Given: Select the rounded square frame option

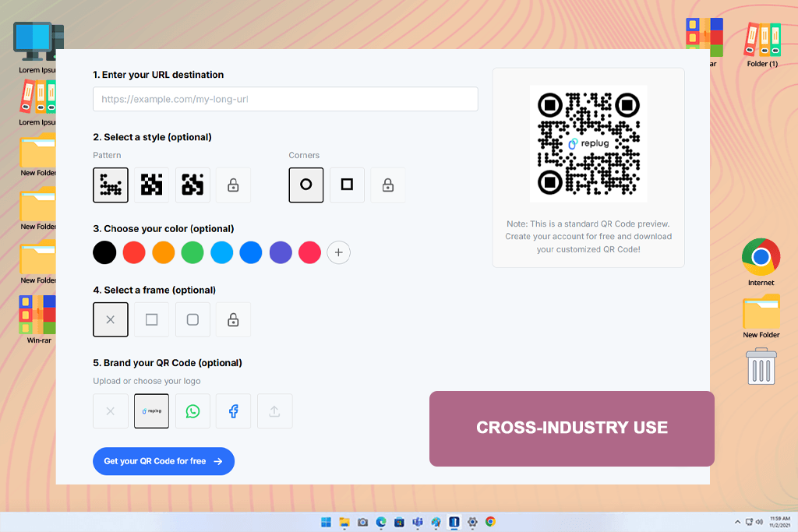Looking at the screenshot, I should click(x=193, y=319).
